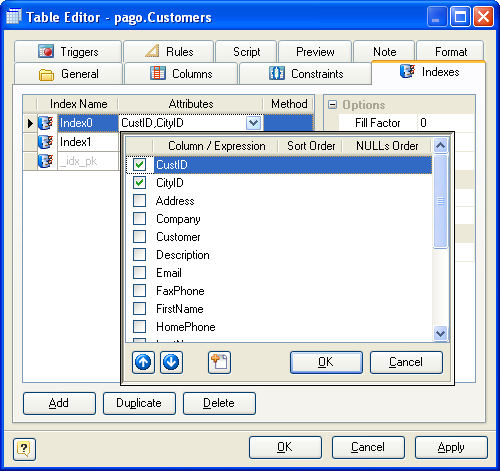Click the Index Name column header
Screen dimensions: 500x471
78,104
